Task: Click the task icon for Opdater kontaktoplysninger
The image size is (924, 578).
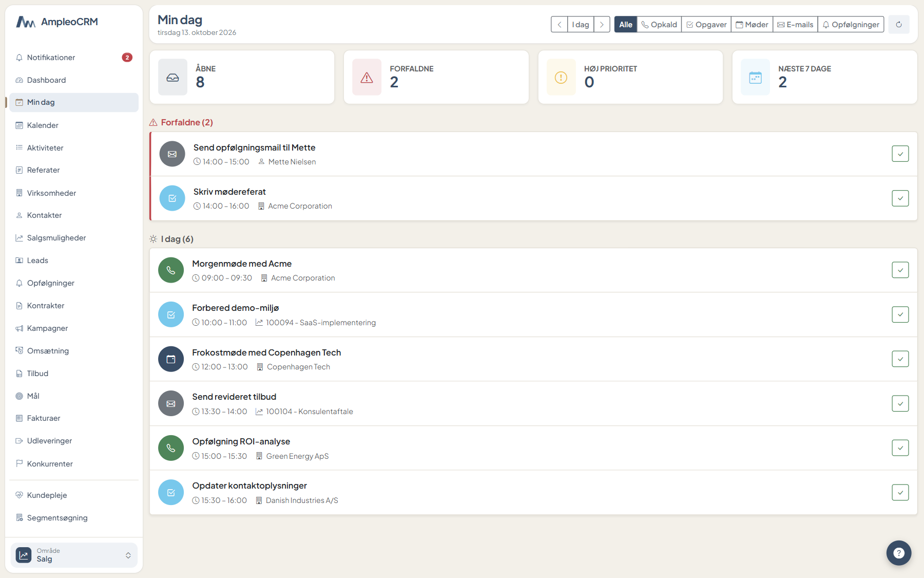Action: (171, 493)
